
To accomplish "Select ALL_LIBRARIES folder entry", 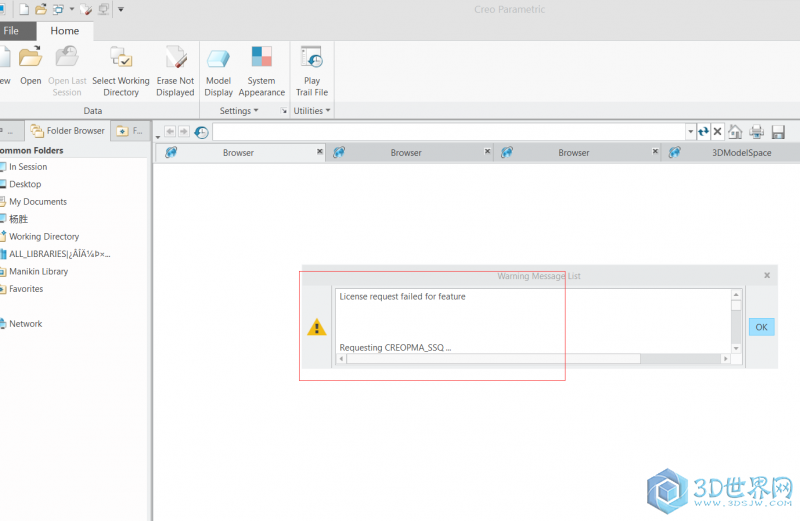I will [59, 254].
